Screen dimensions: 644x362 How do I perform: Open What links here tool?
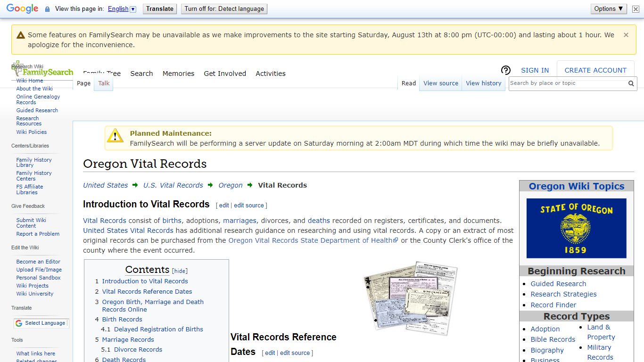pyautogui.click(x=36, y=354)
